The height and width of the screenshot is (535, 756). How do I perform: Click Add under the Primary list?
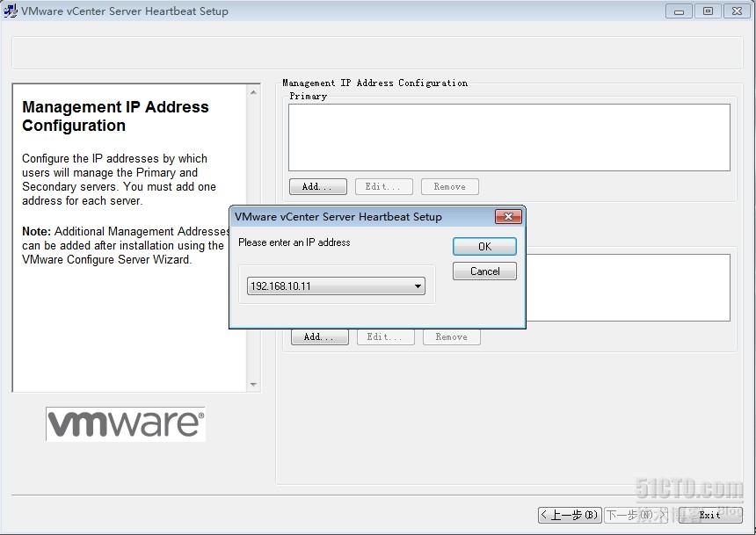tap(317, 186)
